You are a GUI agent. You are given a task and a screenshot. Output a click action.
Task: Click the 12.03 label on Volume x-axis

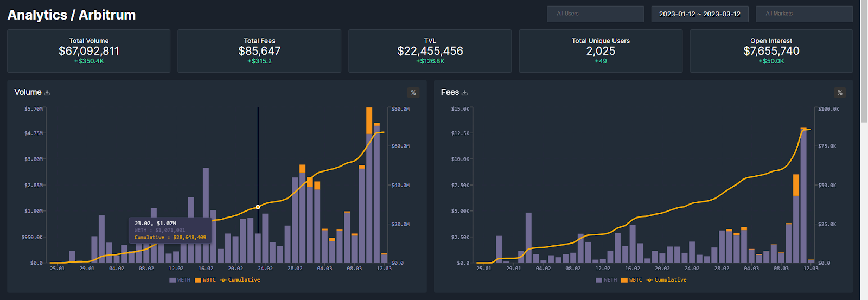pyautogui.click(x=384, y=269)
